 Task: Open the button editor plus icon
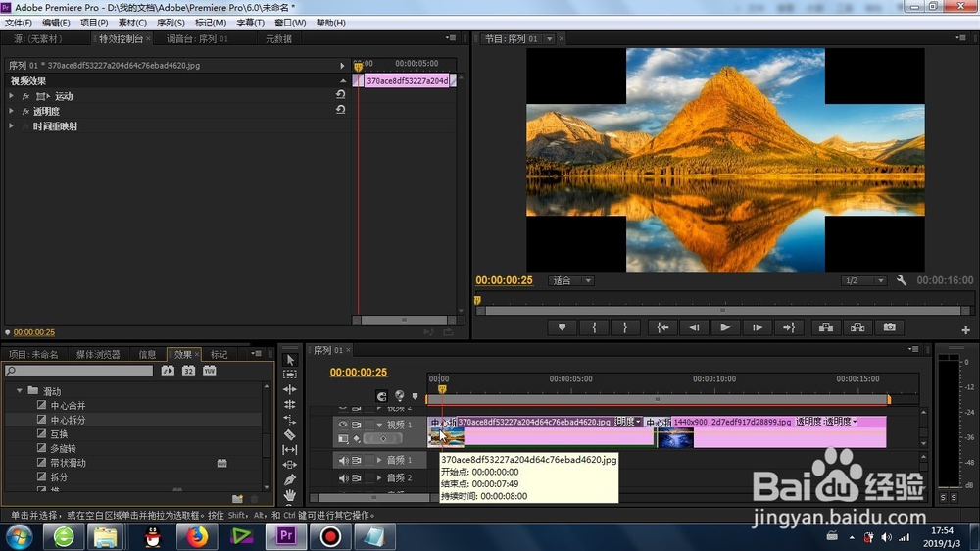965,329
